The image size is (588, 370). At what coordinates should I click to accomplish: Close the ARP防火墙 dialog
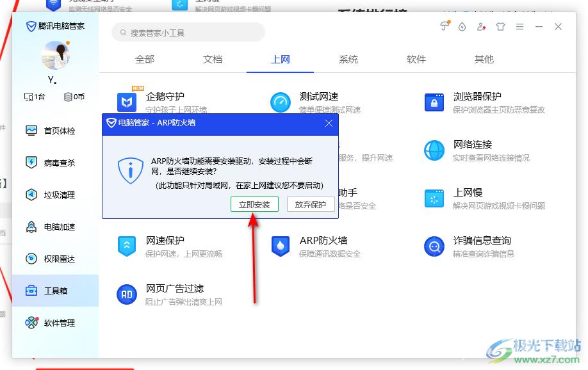click(x=329, y=124)
